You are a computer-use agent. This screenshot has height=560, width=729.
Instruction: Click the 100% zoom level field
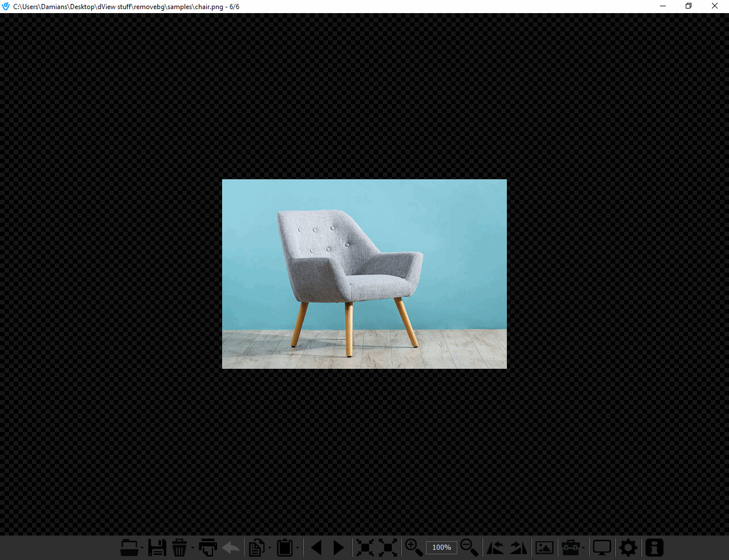[441, 547]
